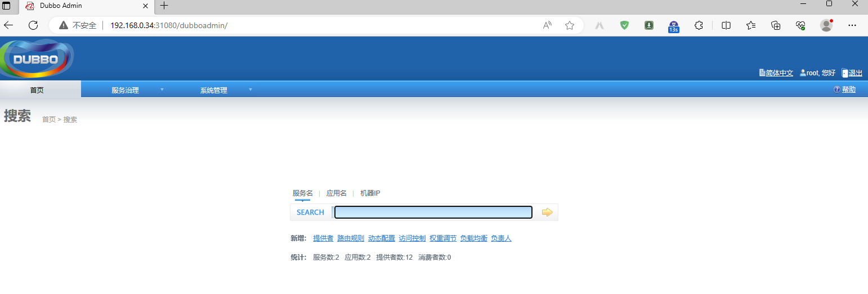Focus the SEARCH input field
Image resolution: width=868 pixels, height=294 pixels.
[433, 212]
